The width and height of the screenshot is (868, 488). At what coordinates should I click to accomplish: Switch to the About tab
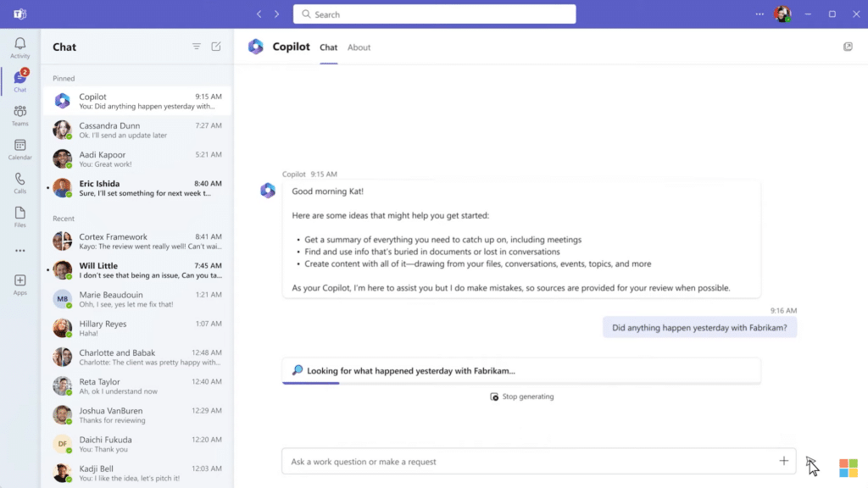coord(359,47)
